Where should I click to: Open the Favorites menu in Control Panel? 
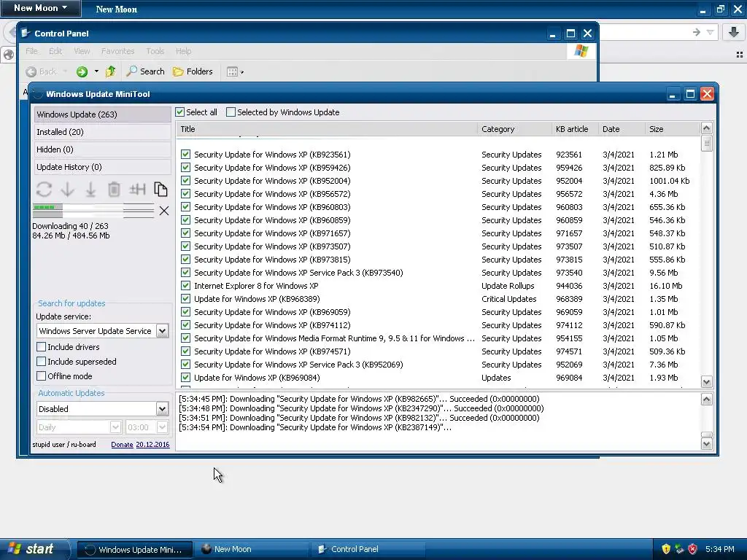(117, 51)
